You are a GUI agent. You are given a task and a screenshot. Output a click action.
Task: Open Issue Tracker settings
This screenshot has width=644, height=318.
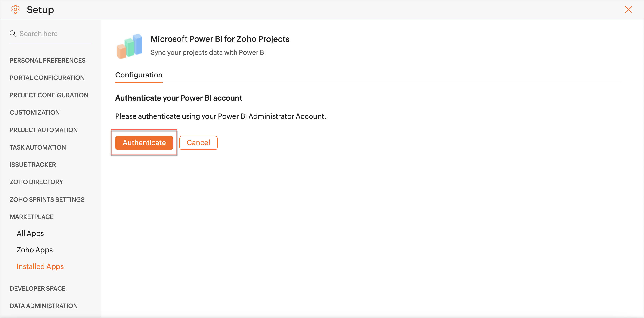[33, 165]
